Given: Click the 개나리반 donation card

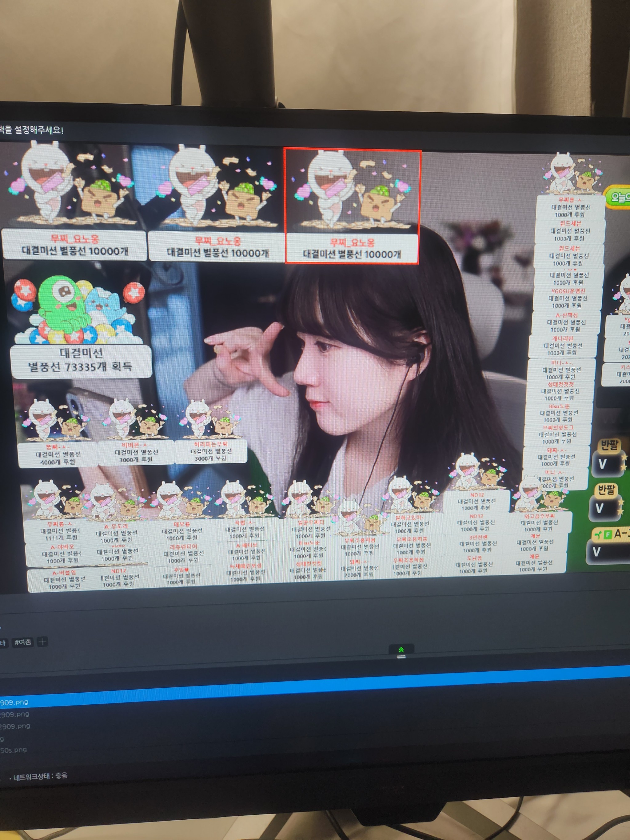Looking at the screenshot, I should coord(562,346).
